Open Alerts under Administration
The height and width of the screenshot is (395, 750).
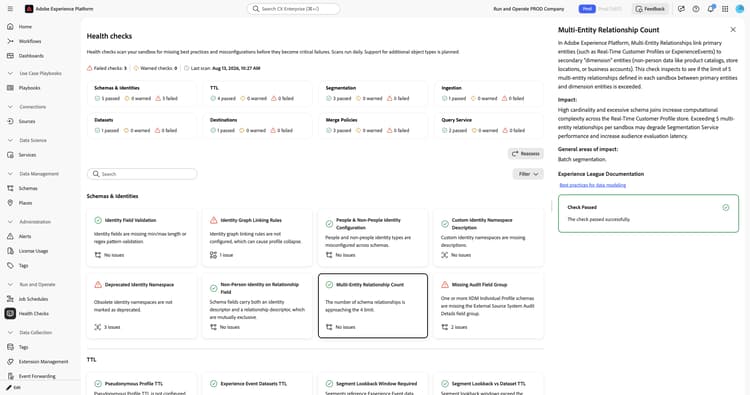click(x=25, y=236)
